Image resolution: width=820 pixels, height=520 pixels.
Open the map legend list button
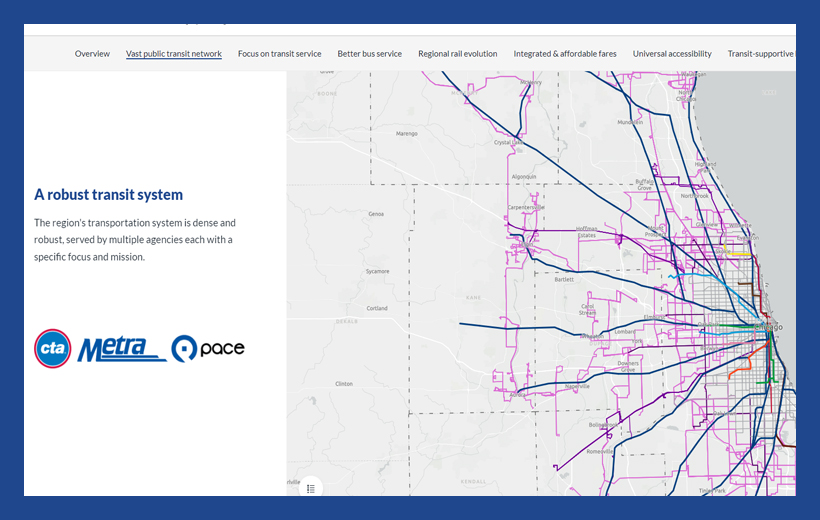311,488
